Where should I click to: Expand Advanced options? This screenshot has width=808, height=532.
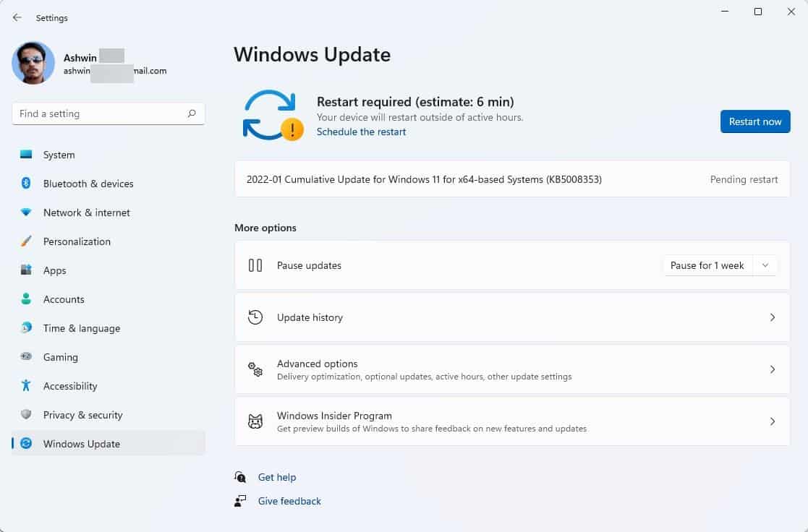(512, 369)
